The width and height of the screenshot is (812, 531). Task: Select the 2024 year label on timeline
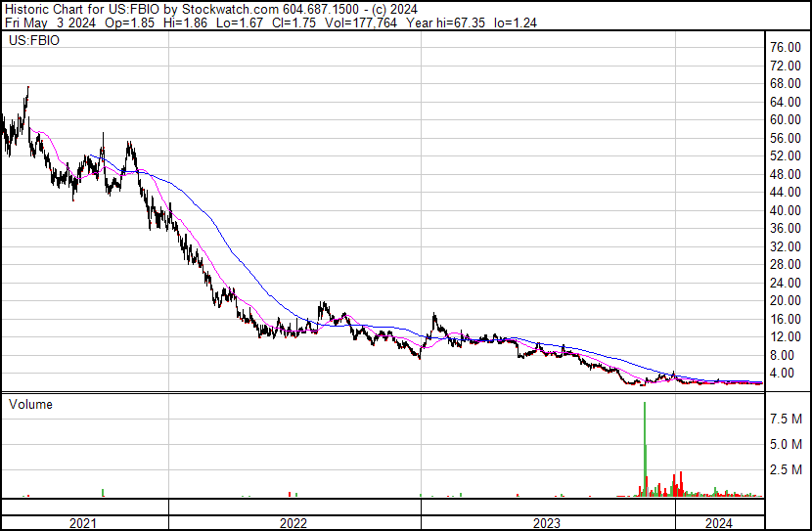719,523
